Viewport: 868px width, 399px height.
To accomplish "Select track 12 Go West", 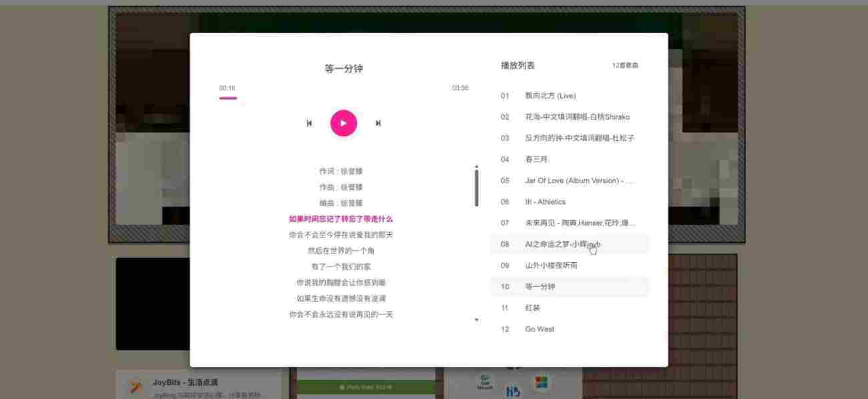I will pos(539,328).
